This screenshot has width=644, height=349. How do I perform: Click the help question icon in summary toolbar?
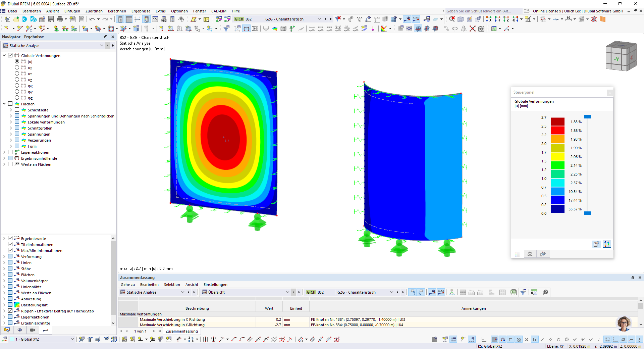click(545, 292)
